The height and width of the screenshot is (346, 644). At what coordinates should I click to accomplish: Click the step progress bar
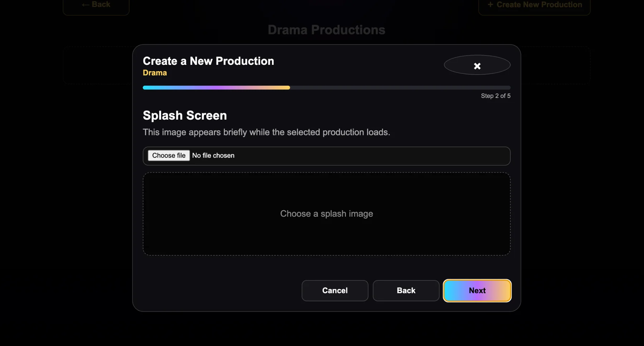326,88
